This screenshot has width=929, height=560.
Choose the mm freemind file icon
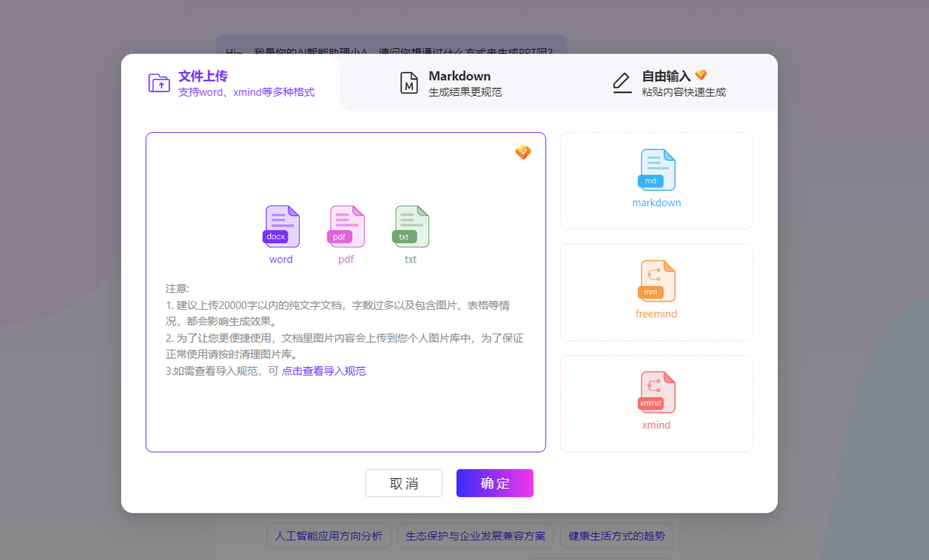coord(657,281)
